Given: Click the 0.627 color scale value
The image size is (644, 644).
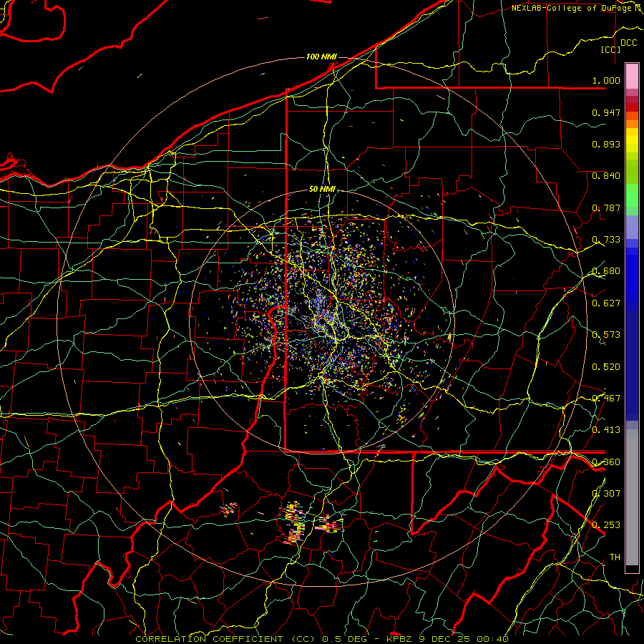Looking at the screenshot, I should click(x=606, y=303).
